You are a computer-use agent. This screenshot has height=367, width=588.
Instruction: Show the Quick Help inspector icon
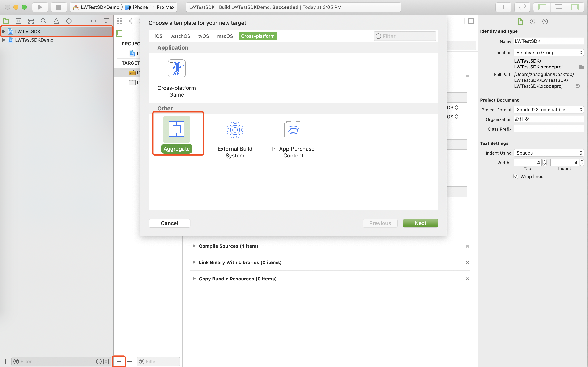[545, 21]
